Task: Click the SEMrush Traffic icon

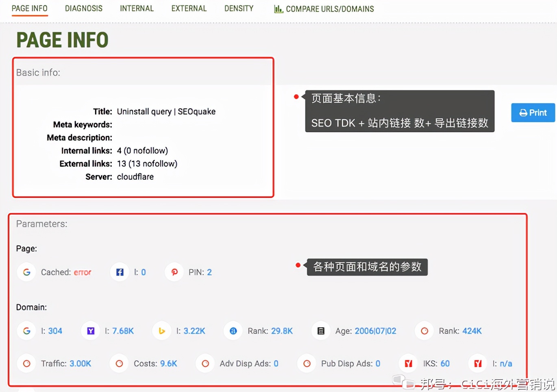Action: (26, 363)
